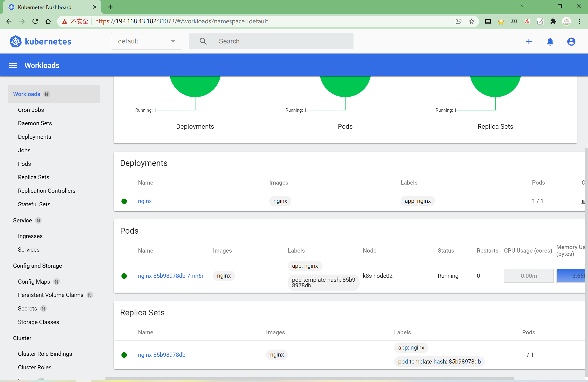Click the nginx image chip in Deployments
588x382 pixels.
280,201
